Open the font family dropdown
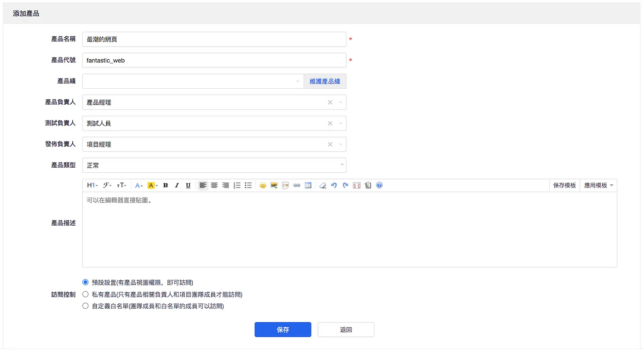Screen dimensions: 644x352 click(x=107, y=186)
